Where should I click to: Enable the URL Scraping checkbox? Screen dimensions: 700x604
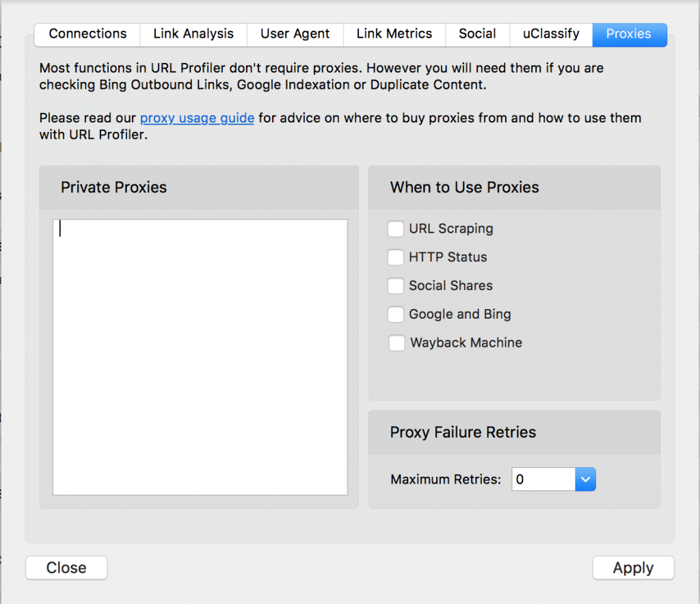coord(396,228)
